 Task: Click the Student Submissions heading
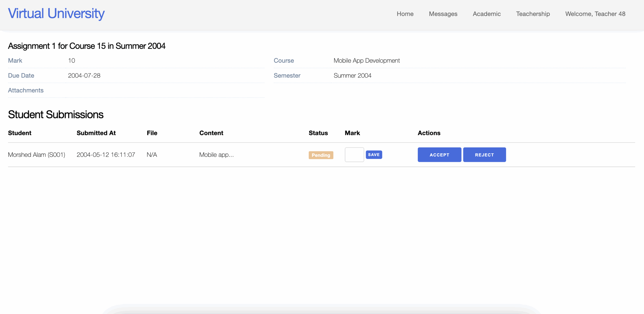point(56,115)
